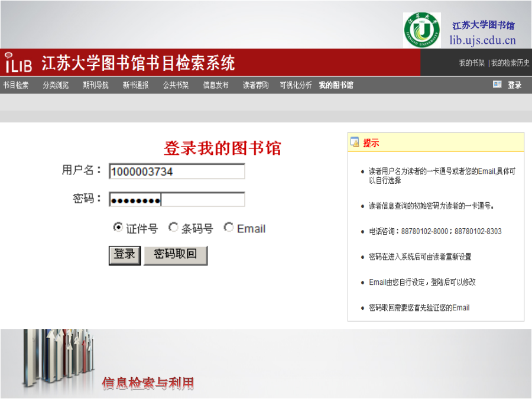The image size is (532, 399).
Task: Click the 登录 link in navigation bar
Action: pos(514,85)
